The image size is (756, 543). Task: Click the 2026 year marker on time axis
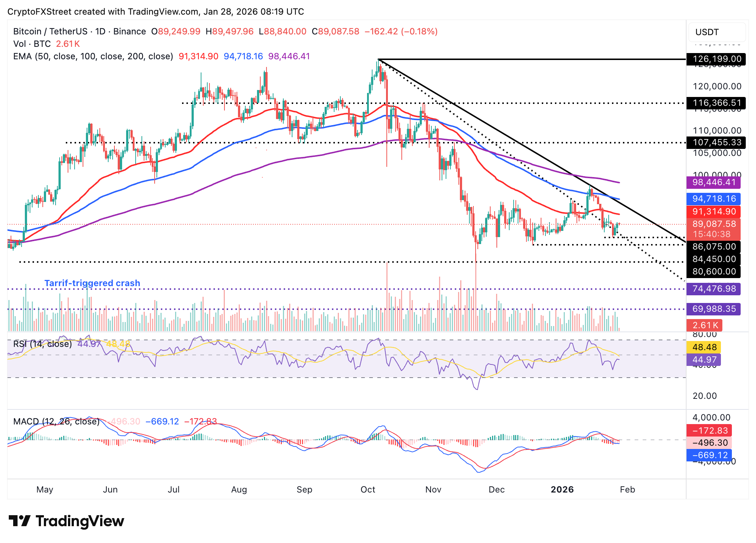click(x=562, y=490)
